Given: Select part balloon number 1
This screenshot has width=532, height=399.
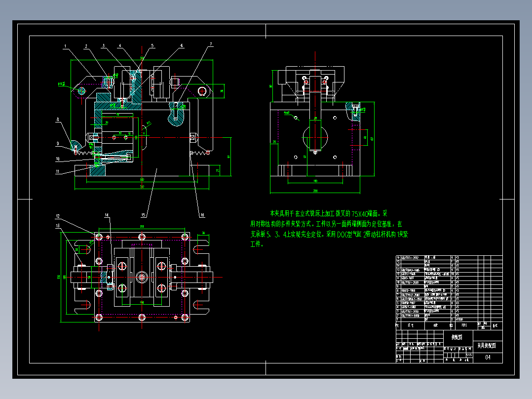Looking at the screenshot, I should [x=65, y=46].
